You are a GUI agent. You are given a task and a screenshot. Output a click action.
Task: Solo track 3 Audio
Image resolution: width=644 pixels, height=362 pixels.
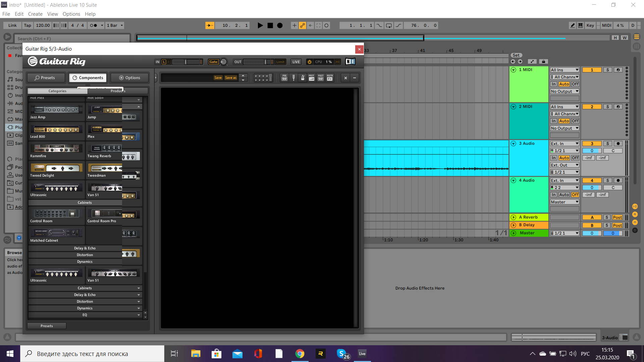pos(607,143)
